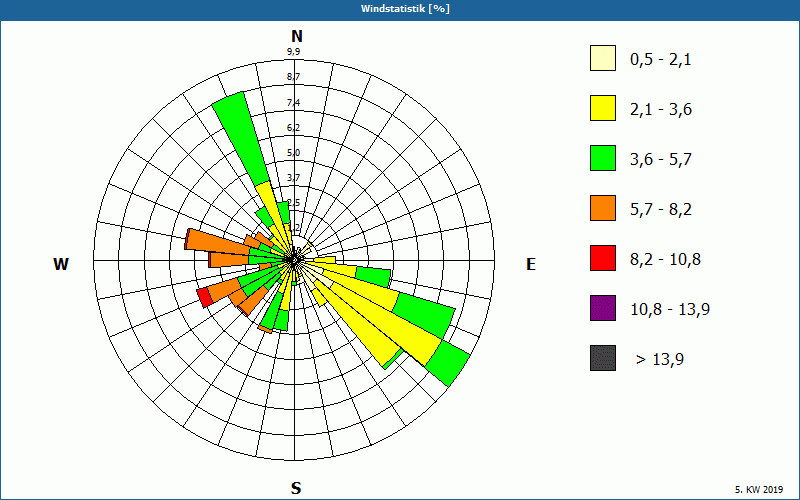
Task: Click the "8,2 - 10,8" legend label
Action: coord(665,260)
